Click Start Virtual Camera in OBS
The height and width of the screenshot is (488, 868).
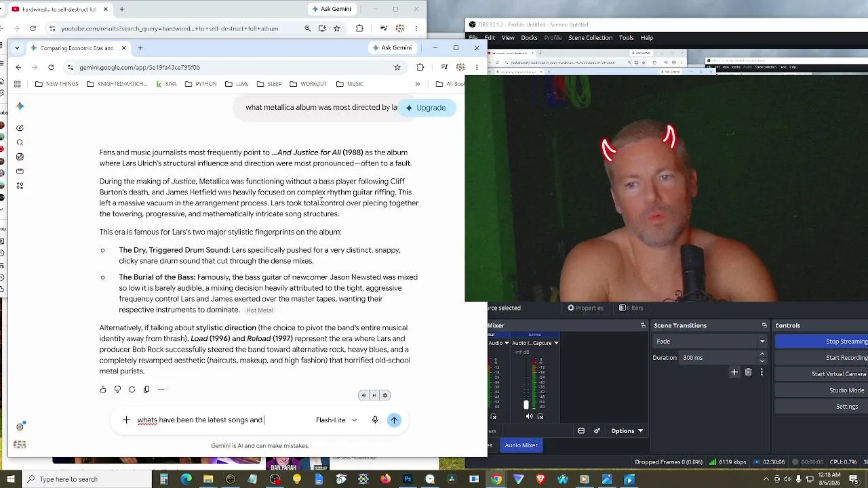click(x=821, y=374)
